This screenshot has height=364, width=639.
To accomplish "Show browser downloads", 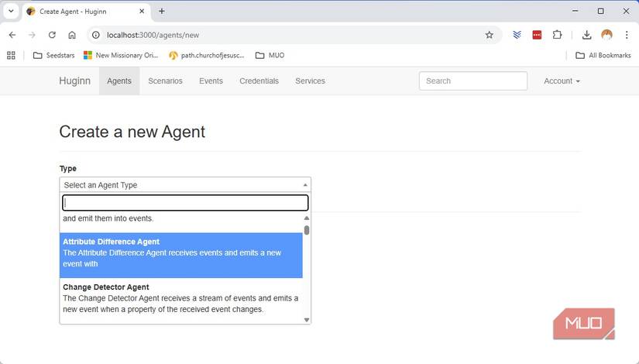I will pyautogui.click(x=586, y=35).
